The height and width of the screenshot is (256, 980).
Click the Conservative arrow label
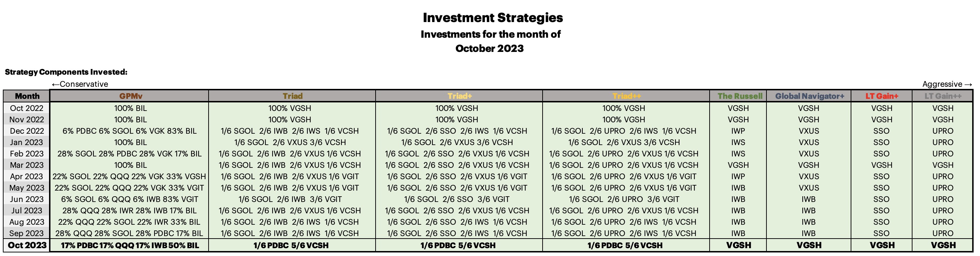pos(80,84)
